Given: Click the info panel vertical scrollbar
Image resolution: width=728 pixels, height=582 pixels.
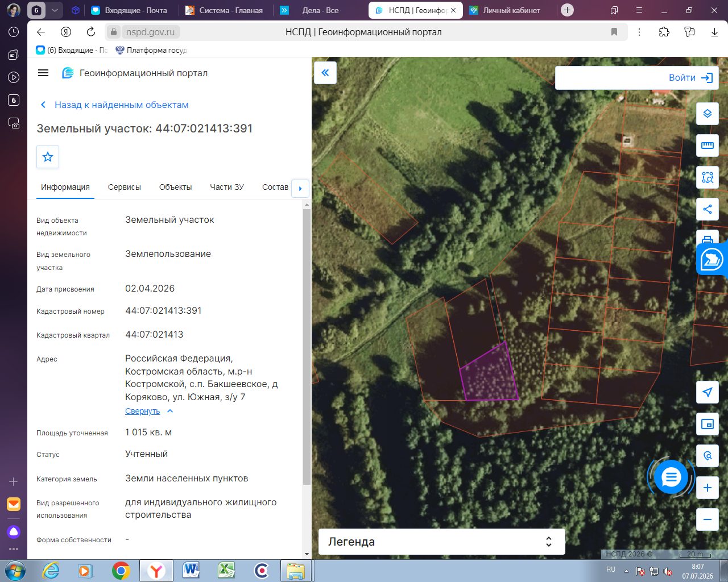Looking at the screenshot, I should 307,347.
